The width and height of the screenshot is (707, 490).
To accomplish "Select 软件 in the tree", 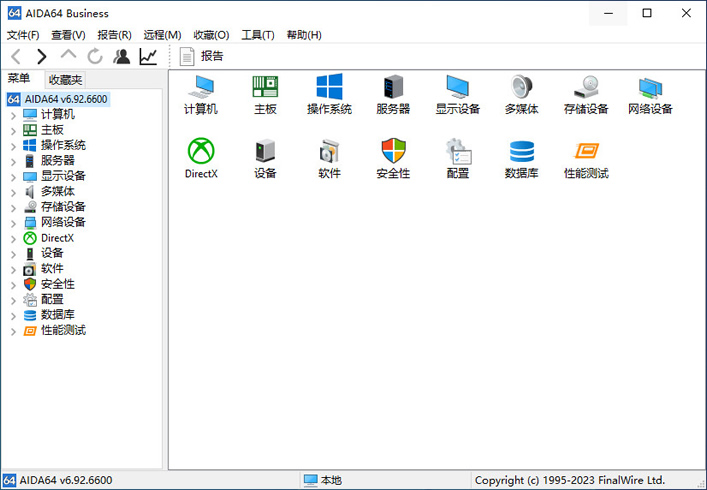I will point(52,269).
